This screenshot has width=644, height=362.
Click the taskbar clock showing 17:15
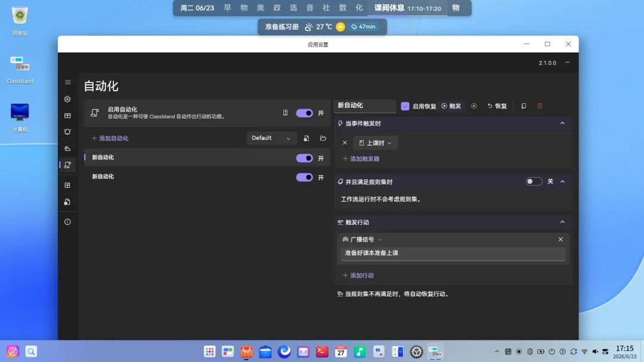click(625, 352)
